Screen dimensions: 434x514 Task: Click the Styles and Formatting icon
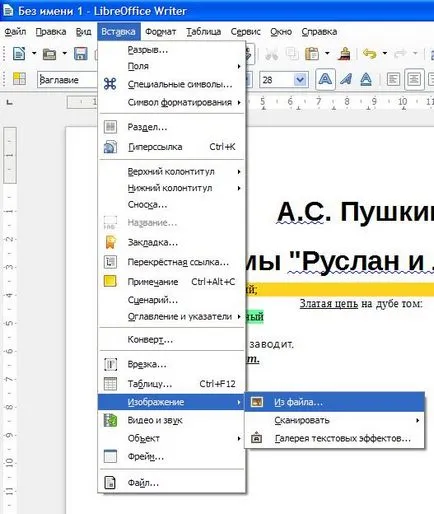[19, 79]
